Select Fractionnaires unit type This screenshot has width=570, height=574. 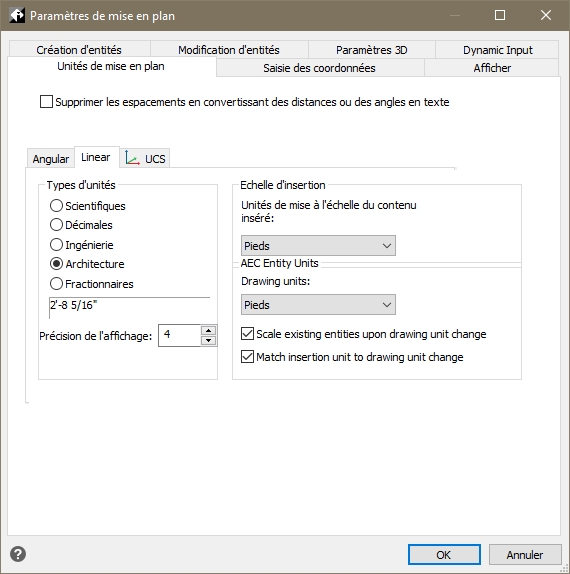click(56, 283)
